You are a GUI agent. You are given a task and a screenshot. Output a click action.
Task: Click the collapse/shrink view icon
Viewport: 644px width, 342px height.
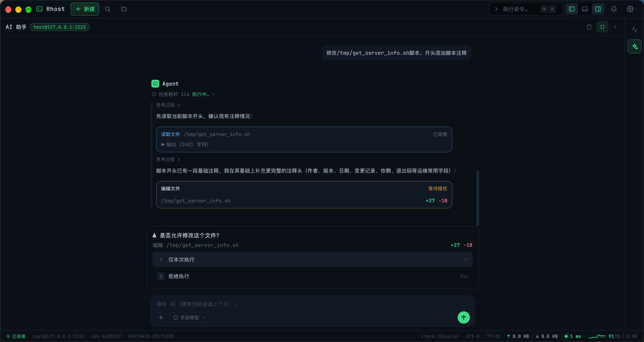tap(602, 27)
